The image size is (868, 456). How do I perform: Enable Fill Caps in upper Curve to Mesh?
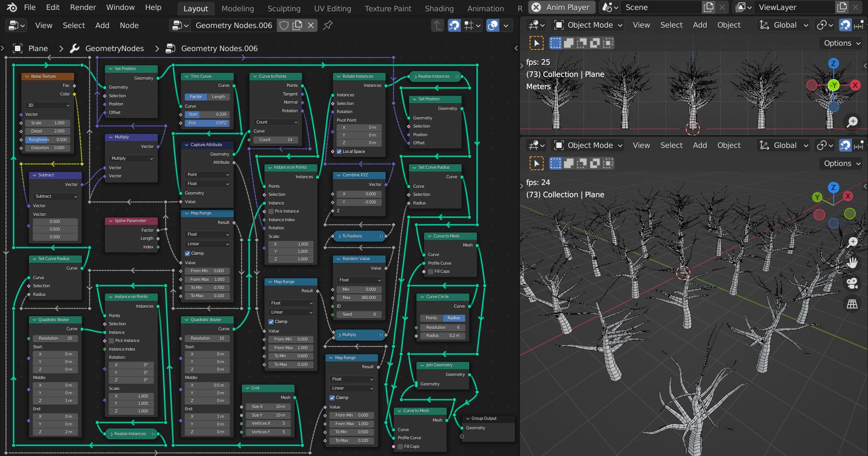click(x=430, y=271)
